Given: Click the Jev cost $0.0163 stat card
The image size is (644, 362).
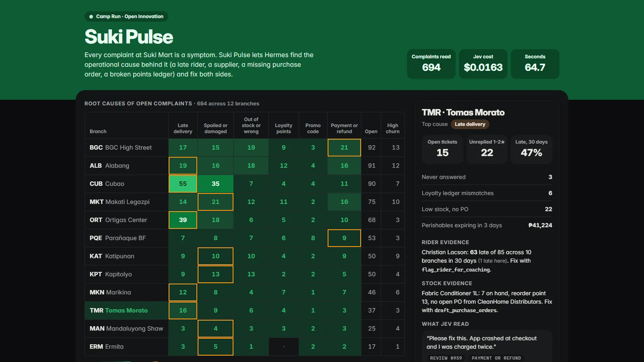Looking at the screenshot, I should tap(483, 64).
